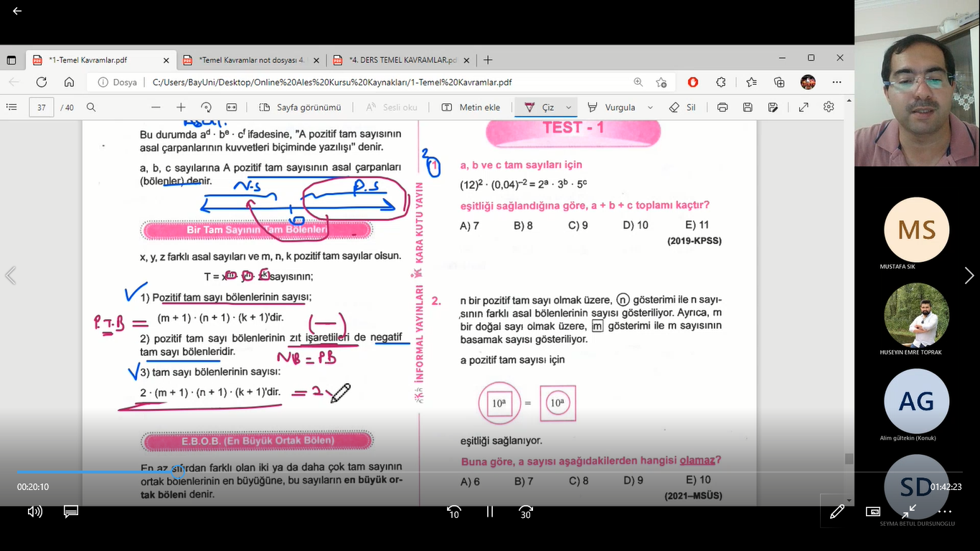980x551 pixels.
Task: Zoom in on the PDF
Action: [181, 107]
